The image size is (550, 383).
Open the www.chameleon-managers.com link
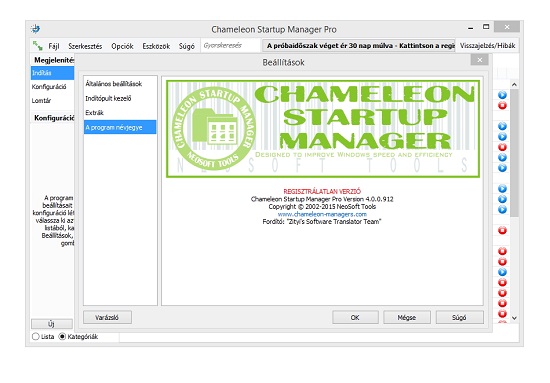pos(322,214)
